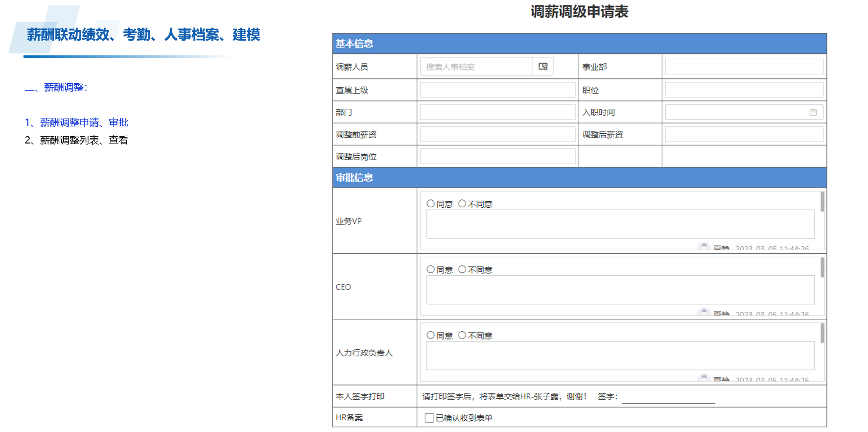Select 同意 radio in 业务VP row
Image resolution: width=868 pixels, height=432 pixels.
431,204
